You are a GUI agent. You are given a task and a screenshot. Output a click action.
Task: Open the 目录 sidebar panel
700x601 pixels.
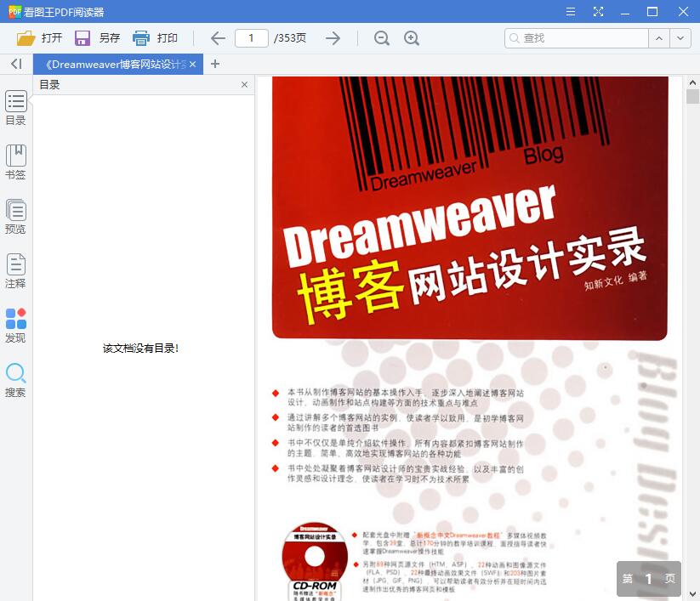[x=15, y=107]
